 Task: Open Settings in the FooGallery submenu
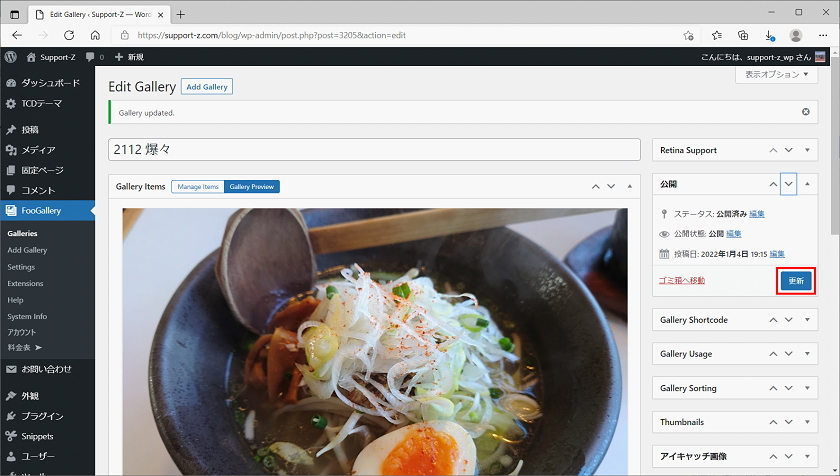tap(21, 267)
